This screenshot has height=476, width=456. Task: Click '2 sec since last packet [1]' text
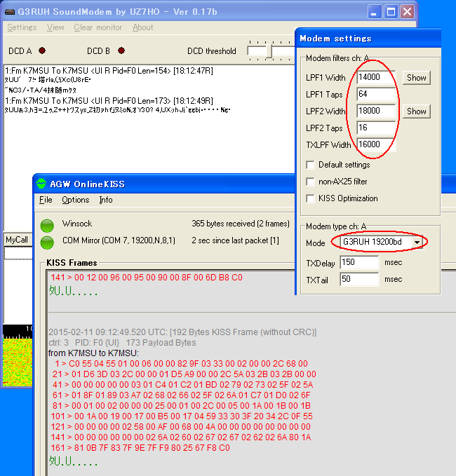[x=236, y=240]
